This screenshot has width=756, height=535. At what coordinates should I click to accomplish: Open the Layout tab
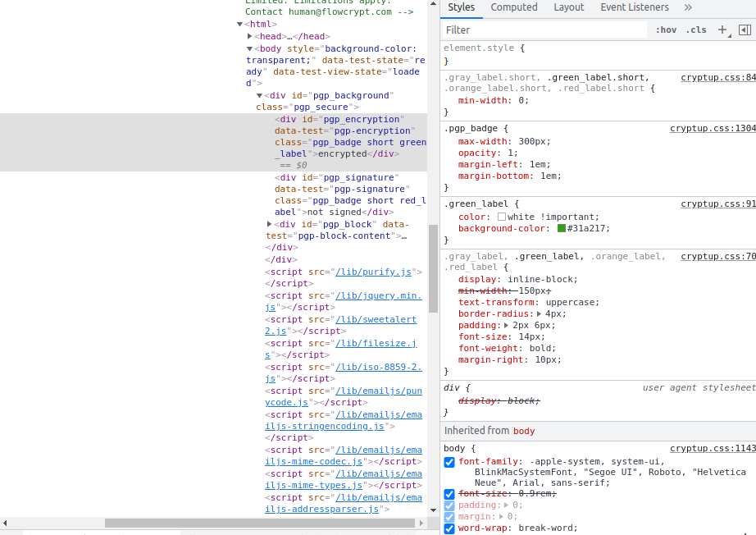[x=568, y=7]
